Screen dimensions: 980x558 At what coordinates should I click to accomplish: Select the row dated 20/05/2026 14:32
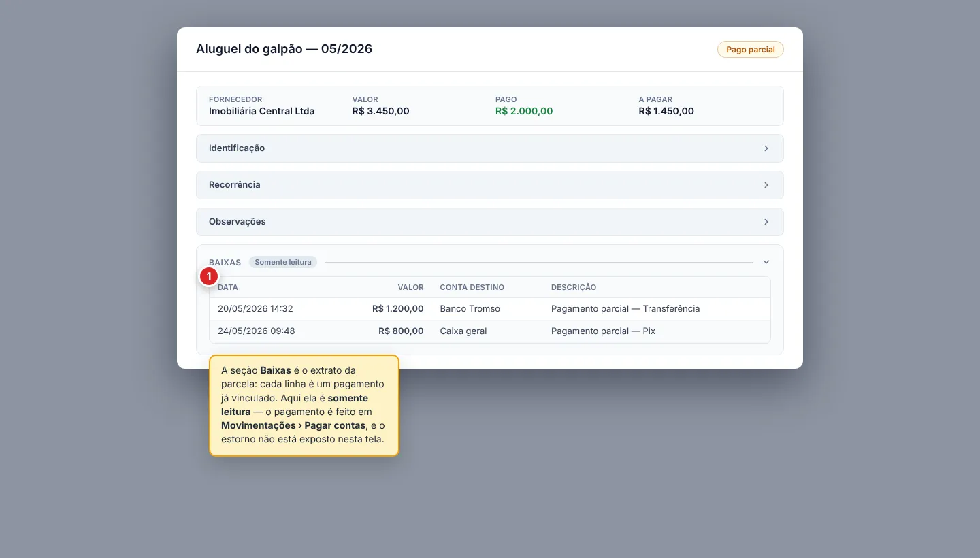tap(489, 309)
